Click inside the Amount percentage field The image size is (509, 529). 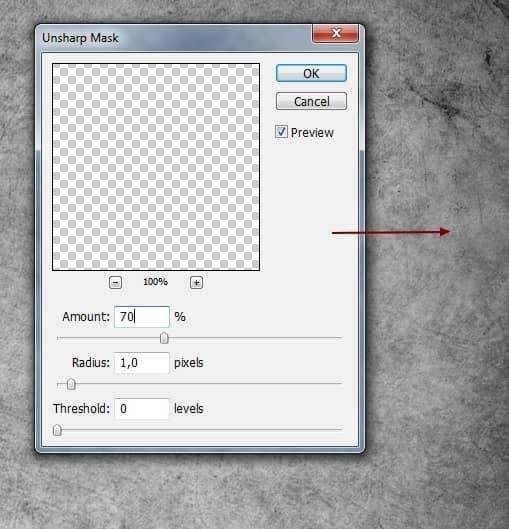click(x=142, y=317)
